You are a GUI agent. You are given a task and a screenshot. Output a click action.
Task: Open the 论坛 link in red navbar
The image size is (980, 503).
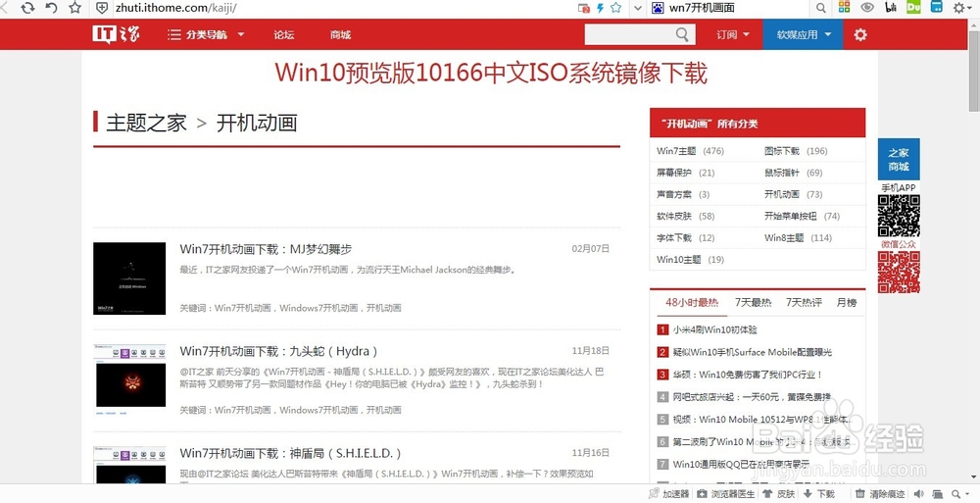coord(284,35)
